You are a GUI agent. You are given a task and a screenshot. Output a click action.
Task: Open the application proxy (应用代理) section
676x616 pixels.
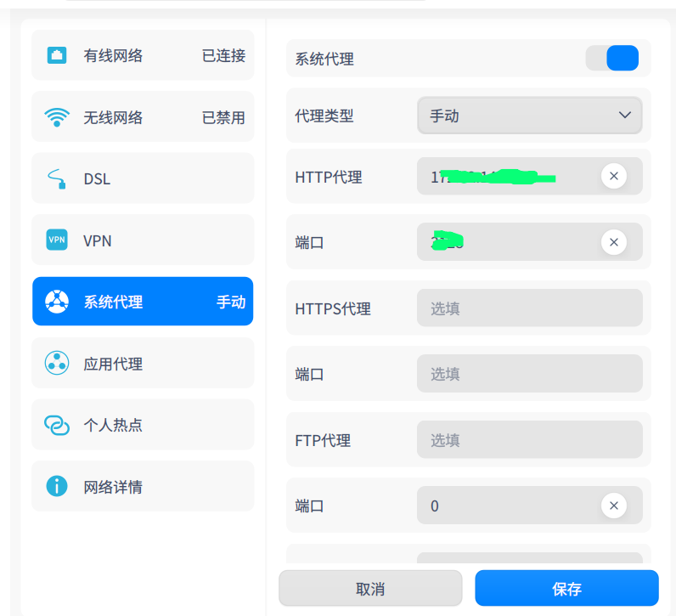(143, 364)
